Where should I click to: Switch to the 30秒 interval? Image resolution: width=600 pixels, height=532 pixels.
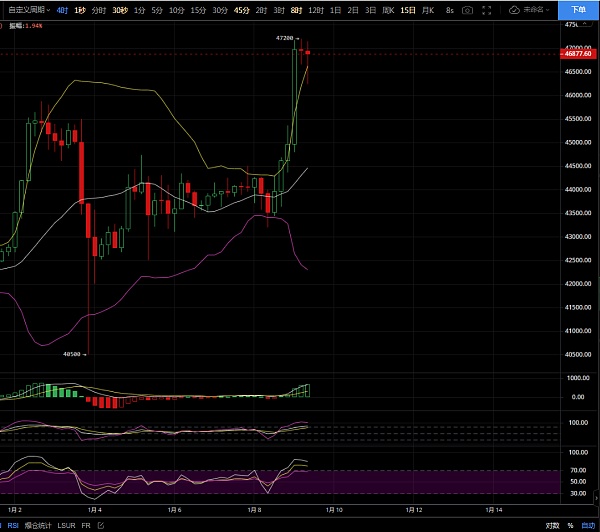pos(120,9)
